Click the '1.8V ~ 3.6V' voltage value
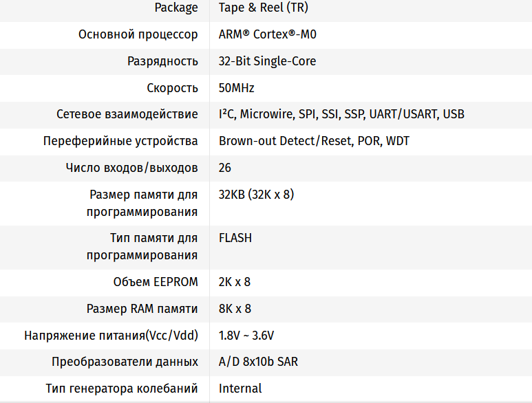The height and width of the screenshot is (403, 532). (246, 336)
